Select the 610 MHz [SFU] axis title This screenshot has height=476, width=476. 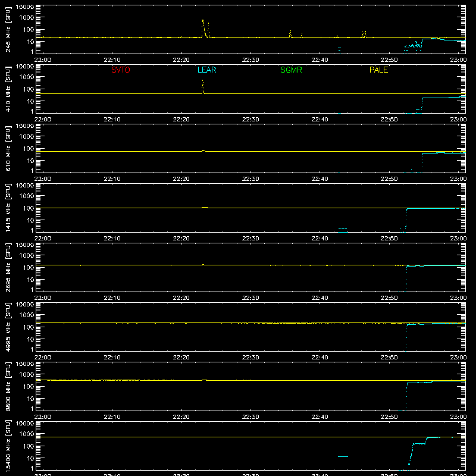(x=8, y=149)
